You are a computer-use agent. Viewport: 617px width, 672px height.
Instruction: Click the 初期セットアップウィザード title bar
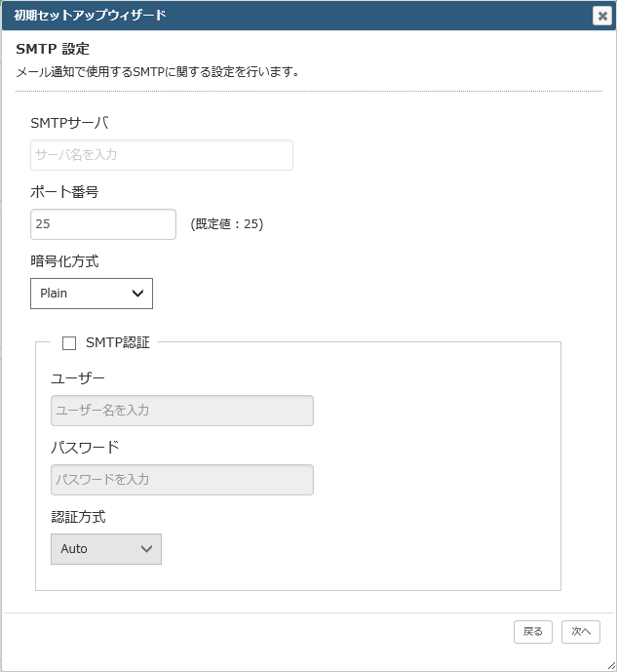(297, 16)
